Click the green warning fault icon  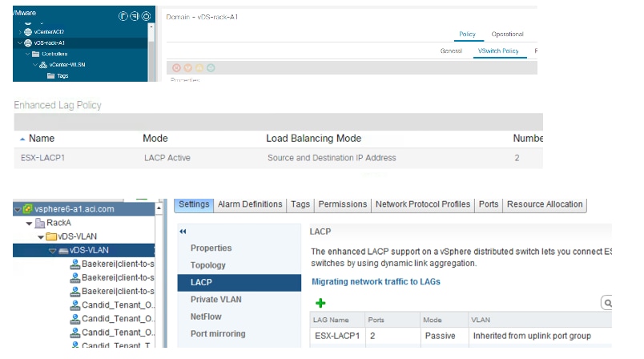point(211,68)
